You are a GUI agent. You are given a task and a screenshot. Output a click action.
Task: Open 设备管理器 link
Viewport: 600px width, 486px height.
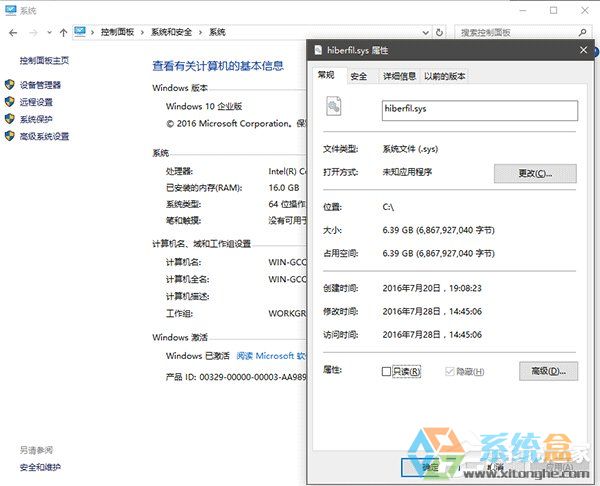(x=40, y=85)
